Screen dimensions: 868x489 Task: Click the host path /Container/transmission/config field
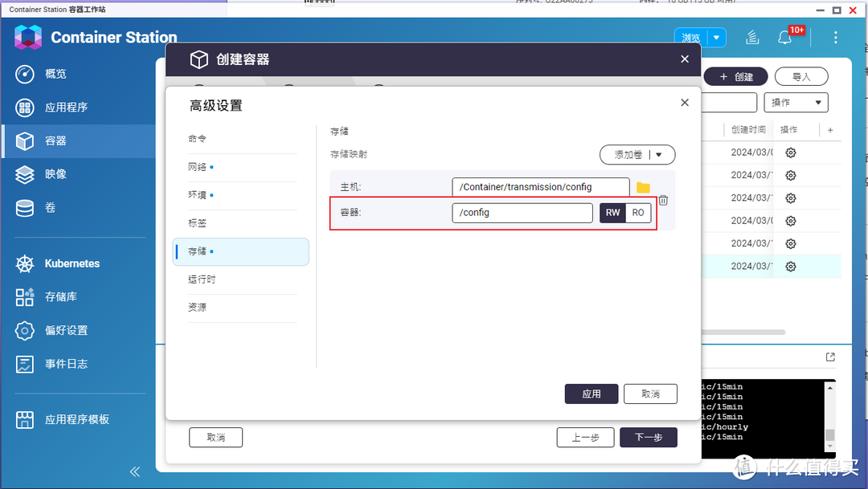coord(541,187)
